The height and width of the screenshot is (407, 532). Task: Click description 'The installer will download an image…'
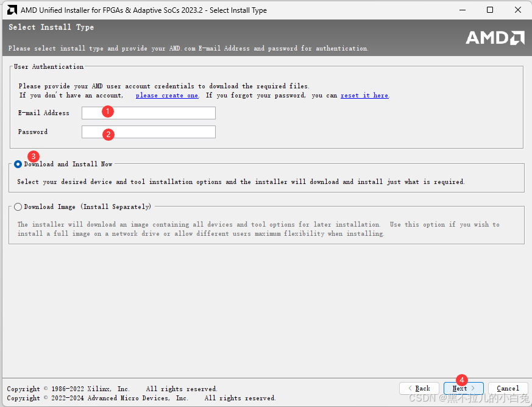point(258,229)
